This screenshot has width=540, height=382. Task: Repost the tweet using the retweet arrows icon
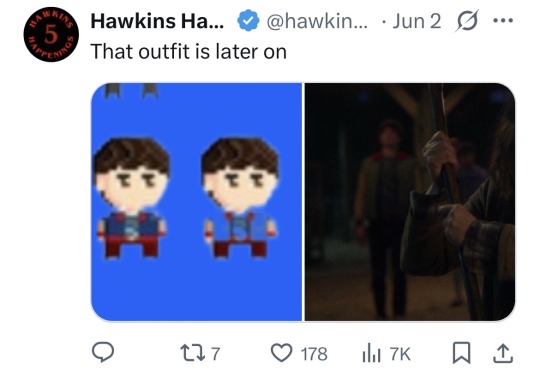(x=193, y=353)
